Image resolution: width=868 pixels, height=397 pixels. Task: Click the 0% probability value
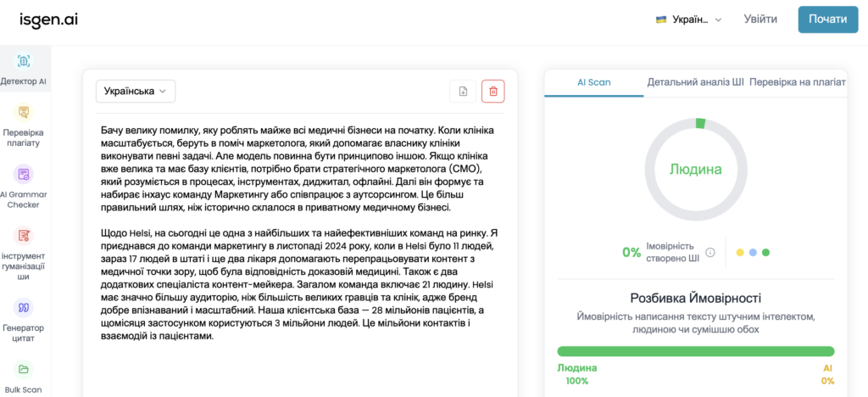(x=632, y=253)
